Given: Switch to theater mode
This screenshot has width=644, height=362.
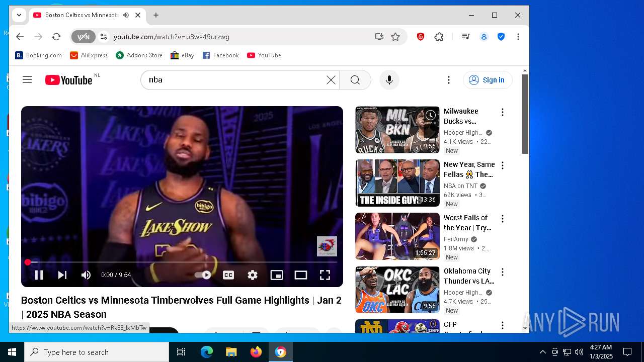Looking at the screenshot, I should [301, 275].
